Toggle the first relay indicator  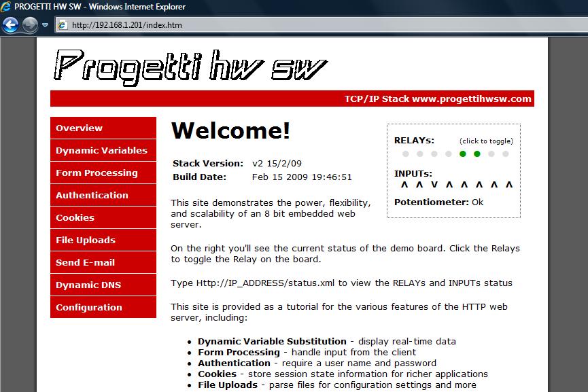pyautogui.click(x=405, y=154)
